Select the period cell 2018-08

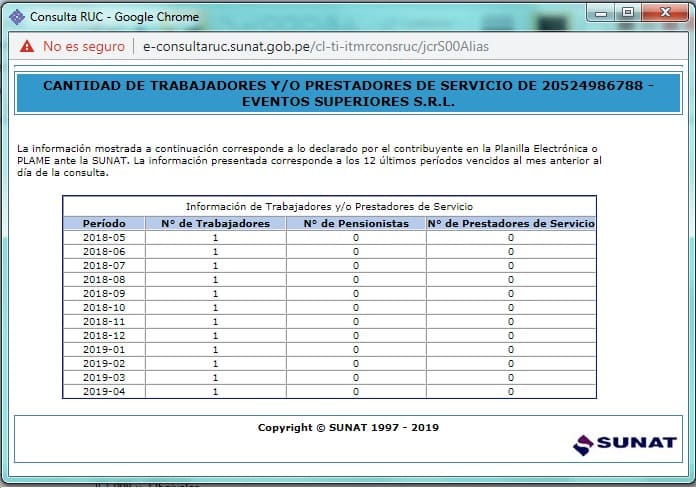(104, 280)
